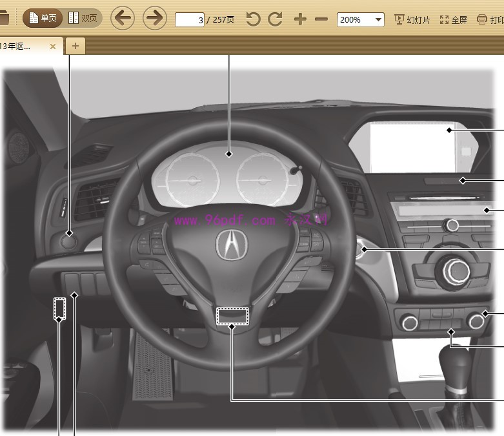Go to next page arrow

155,18
